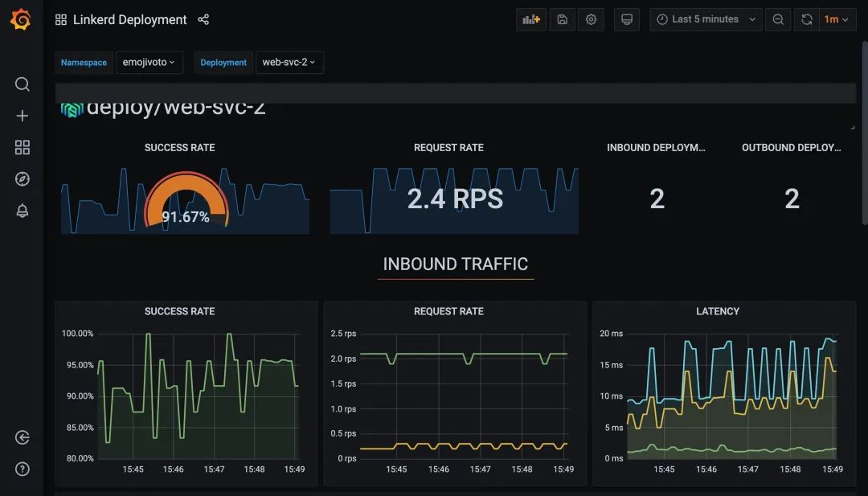
Task: Click the header panel resize handle
Action: 853,128
